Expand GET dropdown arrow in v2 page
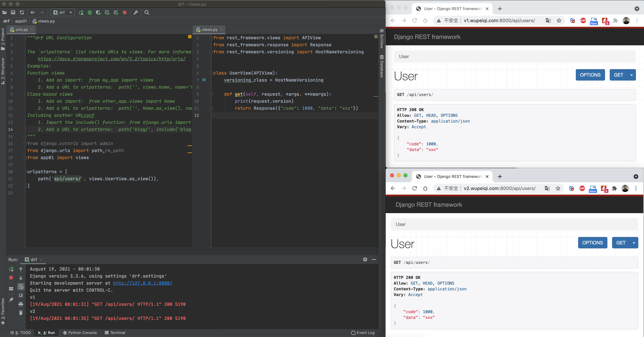This screenshot has width=644, height=337. point(634,243)
